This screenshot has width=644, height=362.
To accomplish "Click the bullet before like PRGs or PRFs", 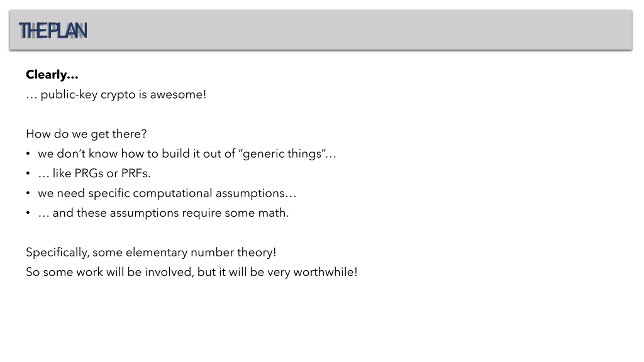I will (28, 173).
